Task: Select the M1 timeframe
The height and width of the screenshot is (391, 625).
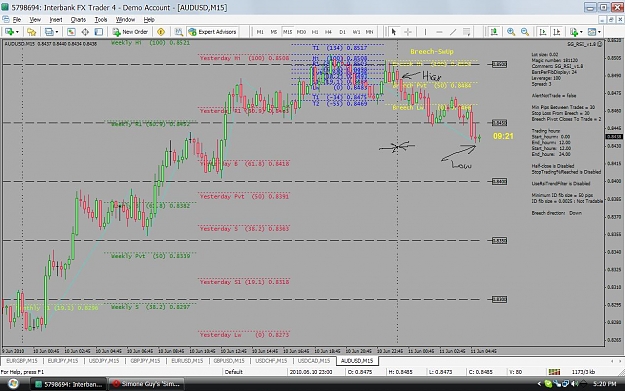Action: pos(260,32)
